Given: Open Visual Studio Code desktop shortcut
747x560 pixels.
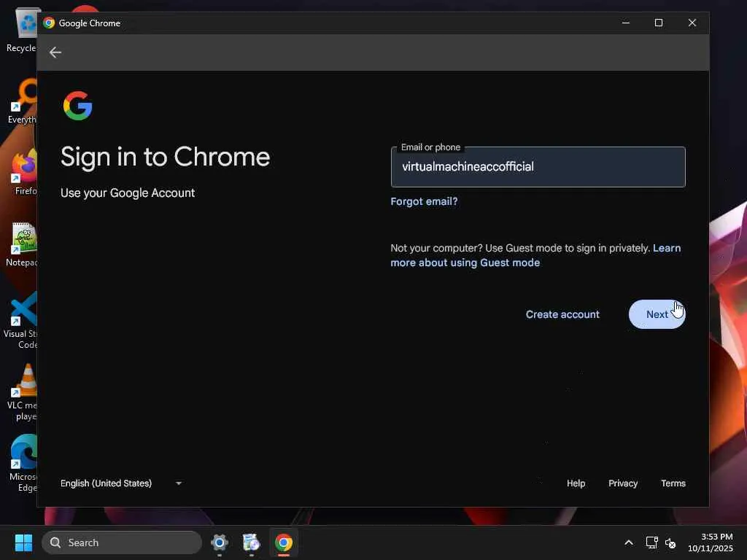Looking at the screenshot, I should coord(22,320).
